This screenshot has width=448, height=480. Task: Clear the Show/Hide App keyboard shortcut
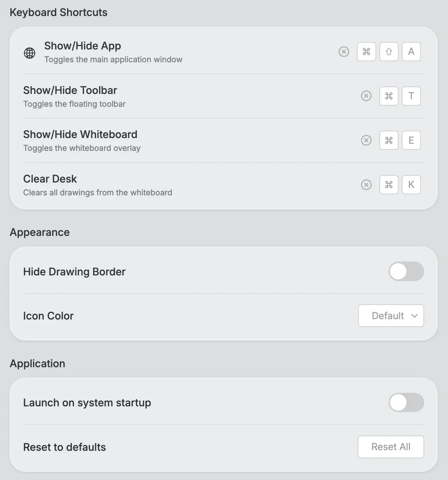[343, 52]
